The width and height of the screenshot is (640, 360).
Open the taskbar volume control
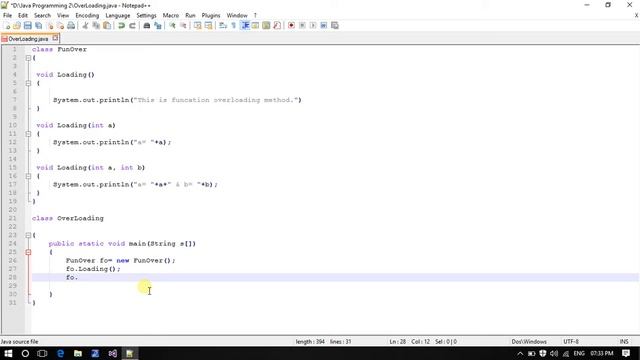coord(554,353)
